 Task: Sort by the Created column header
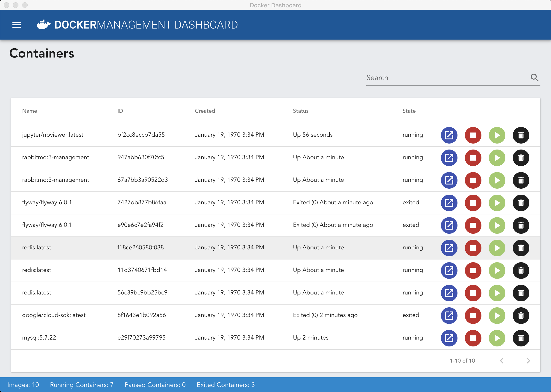(x=205, y=111)
